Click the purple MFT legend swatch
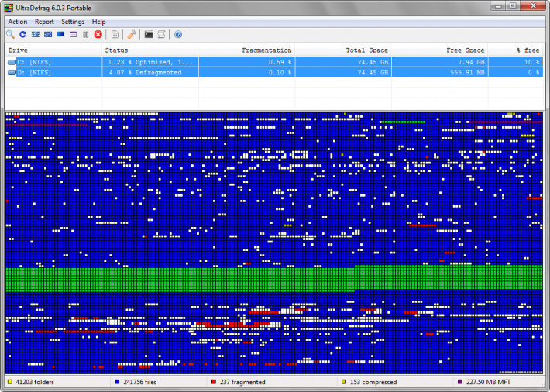This screenshot has width=550, height=392. pos(460,382)
